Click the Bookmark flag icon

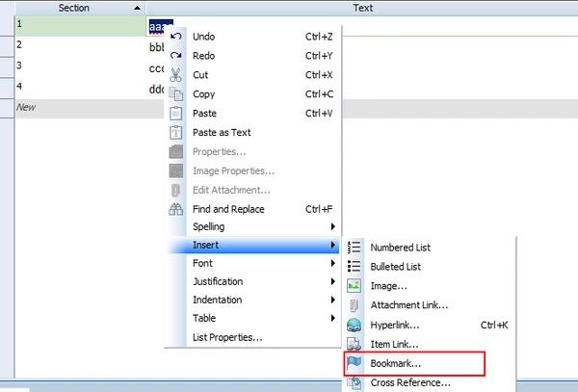354,363
